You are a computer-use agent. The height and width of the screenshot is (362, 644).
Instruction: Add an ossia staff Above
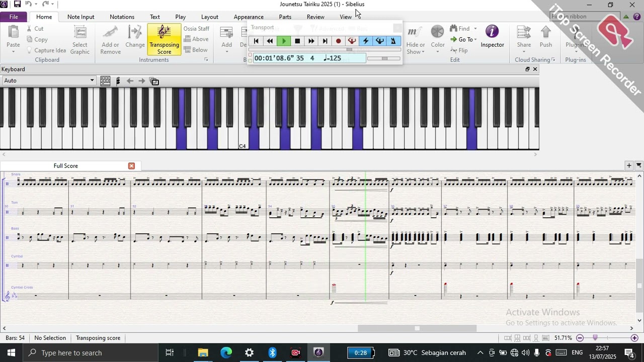(196, 39)
